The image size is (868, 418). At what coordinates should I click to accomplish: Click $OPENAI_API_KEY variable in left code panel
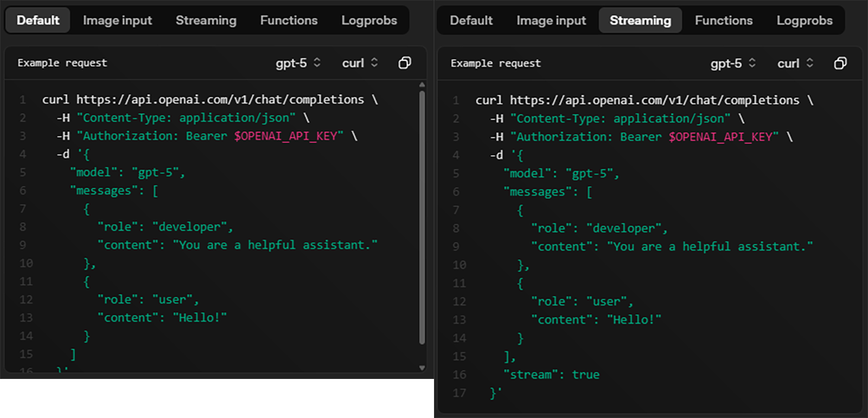[x=285, y=136]
